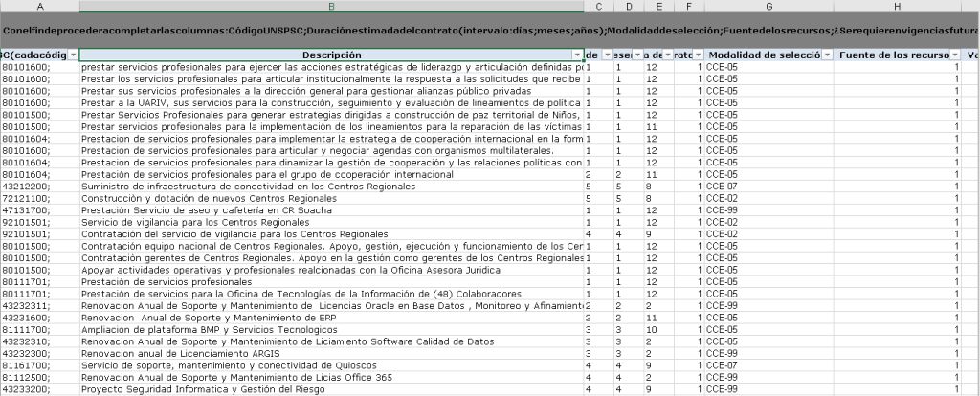Viewport: 980px width, 396px height.
Task: Open the filter dropdown of the column E header
Action: tap(668, 55)
